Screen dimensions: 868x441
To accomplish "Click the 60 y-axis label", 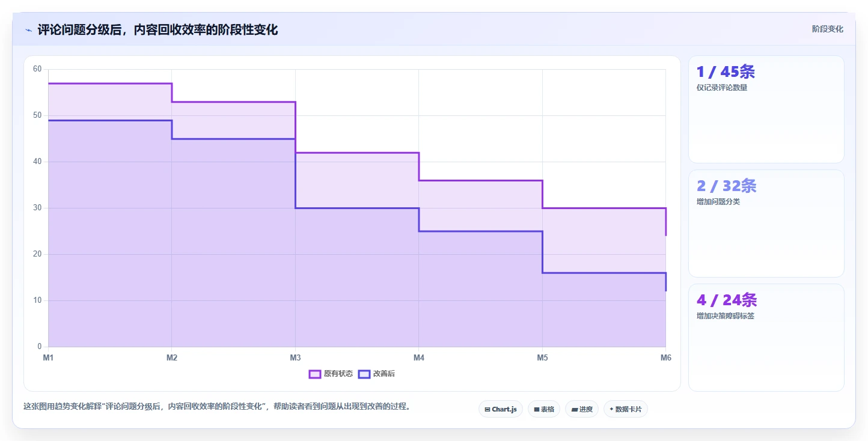I will 37,69.
